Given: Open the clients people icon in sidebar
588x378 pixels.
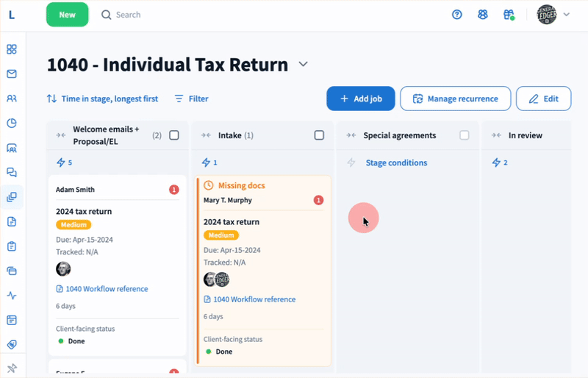Looking at the screenshot, I should tap(12, 99).
